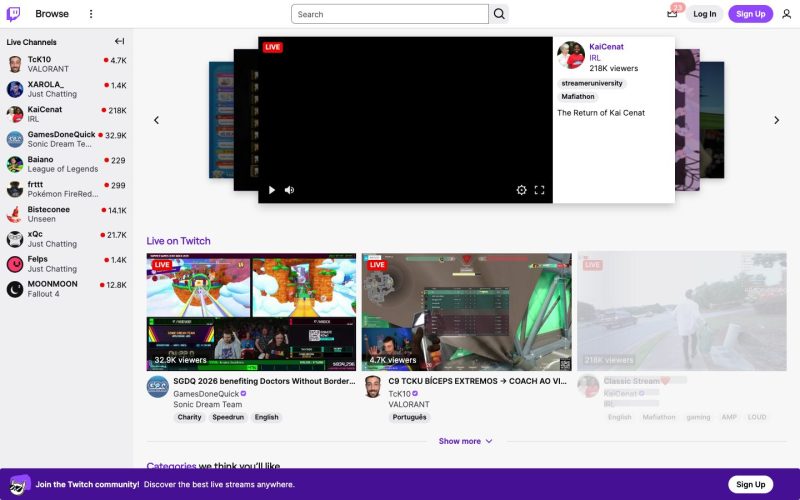Open the user account icon

(787, 14)
